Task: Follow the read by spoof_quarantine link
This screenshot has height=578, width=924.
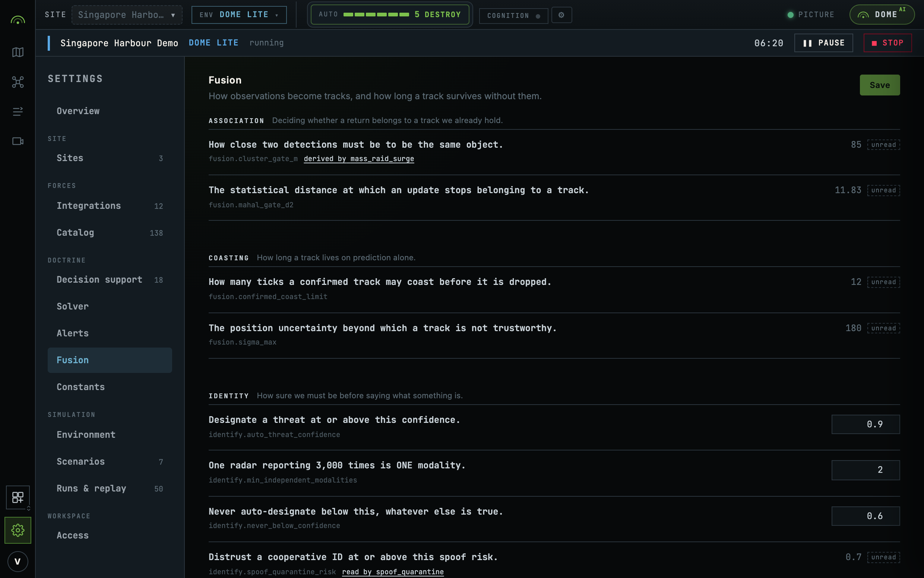Action: (392, 572)
